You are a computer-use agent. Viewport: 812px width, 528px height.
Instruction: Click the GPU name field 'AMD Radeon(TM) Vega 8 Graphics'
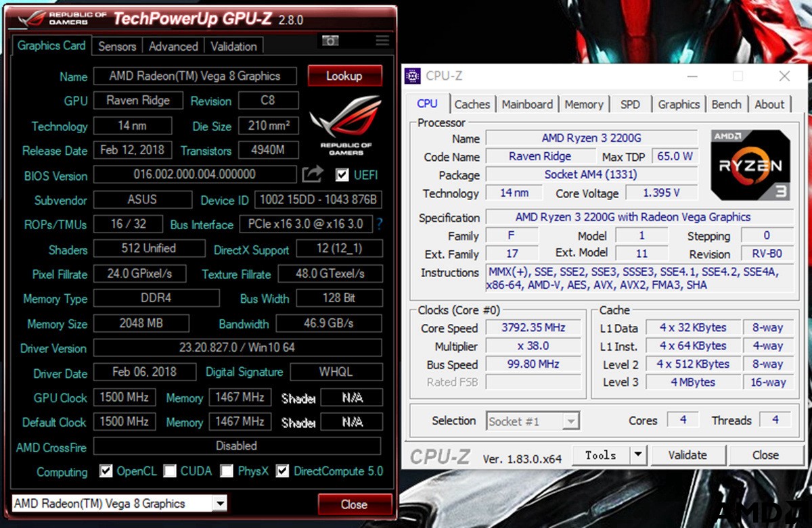(195, 76)
